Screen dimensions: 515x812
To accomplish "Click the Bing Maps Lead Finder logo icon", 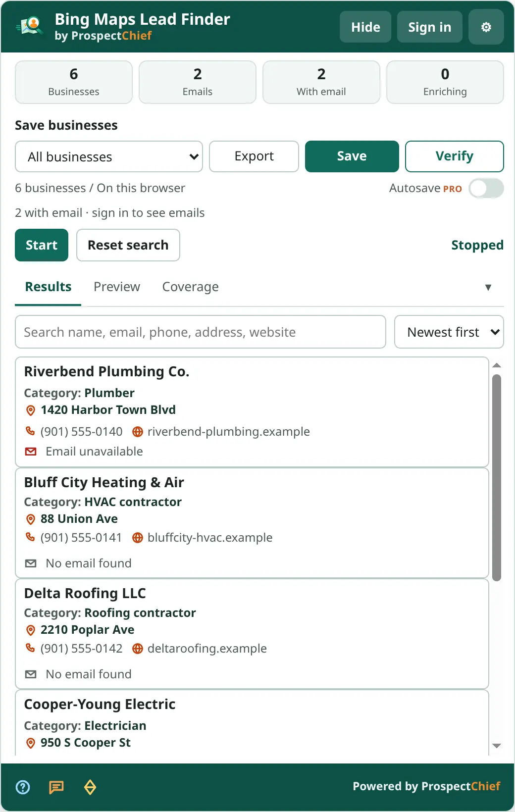I will [30, 27].
